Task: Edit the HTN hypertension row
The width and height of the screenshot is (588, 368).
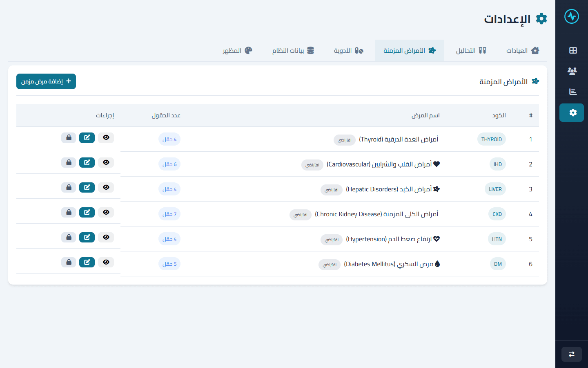Action: click(87, 238)
